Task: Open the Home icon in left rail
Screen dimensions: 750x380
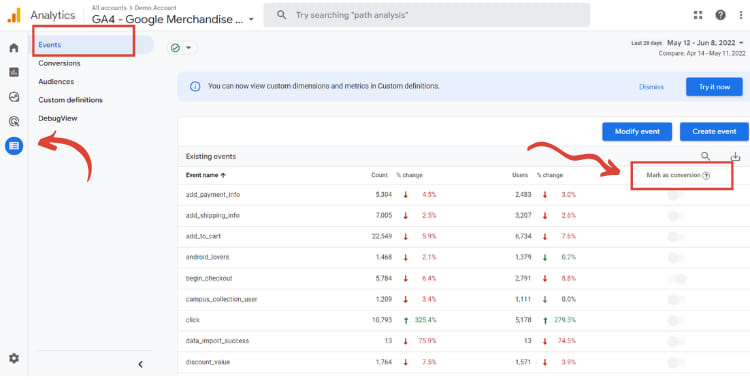Action: coord(14,48)
